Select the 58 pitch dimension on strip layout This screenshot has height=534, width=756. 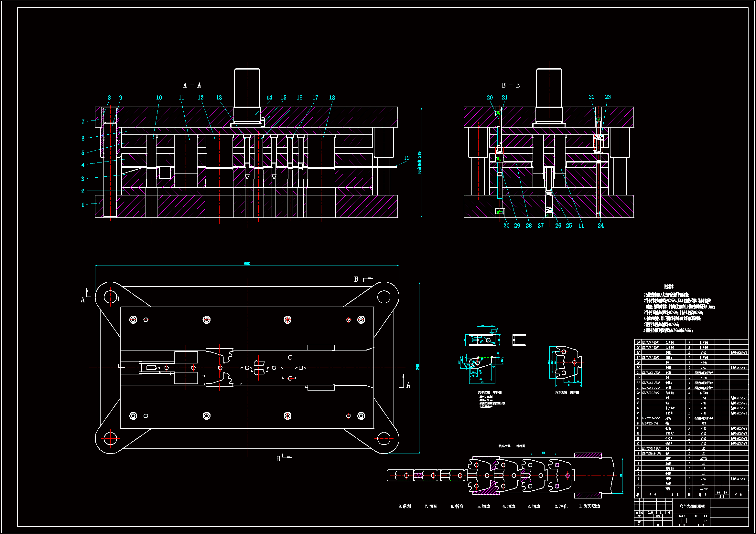pyautogui.click(x=543, y=453)
